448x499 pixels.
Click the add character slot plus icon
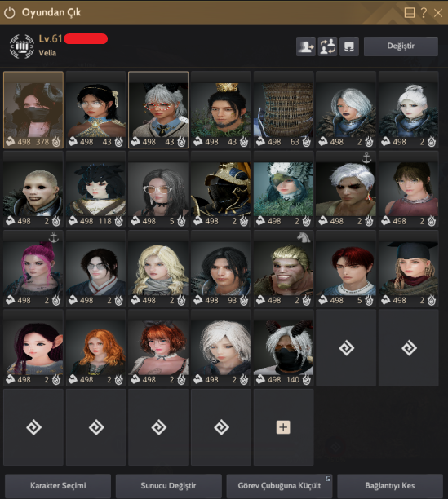tap(283, 427)
